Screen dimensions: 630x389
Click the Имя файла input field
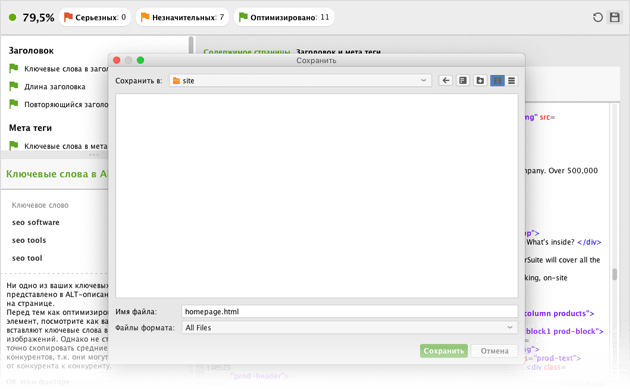pos(349,311)
